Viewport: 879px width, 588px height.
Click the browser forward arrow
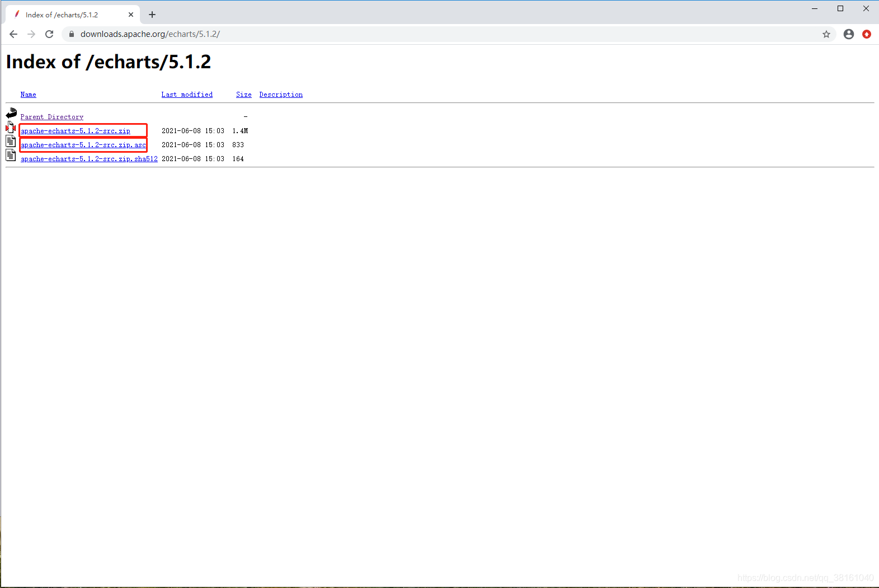point(31,34)
